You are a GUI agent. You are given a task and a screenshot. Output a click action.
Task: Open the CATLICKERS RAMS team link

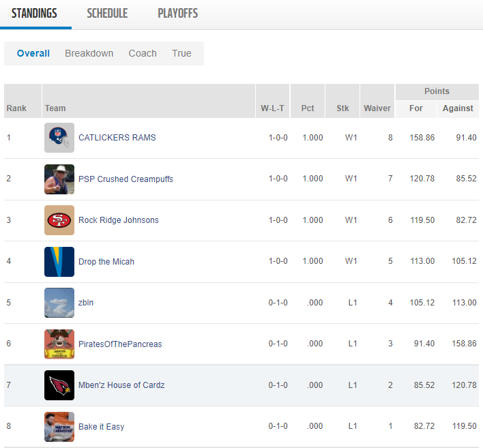pyautogui.click(x=117, y=138)
